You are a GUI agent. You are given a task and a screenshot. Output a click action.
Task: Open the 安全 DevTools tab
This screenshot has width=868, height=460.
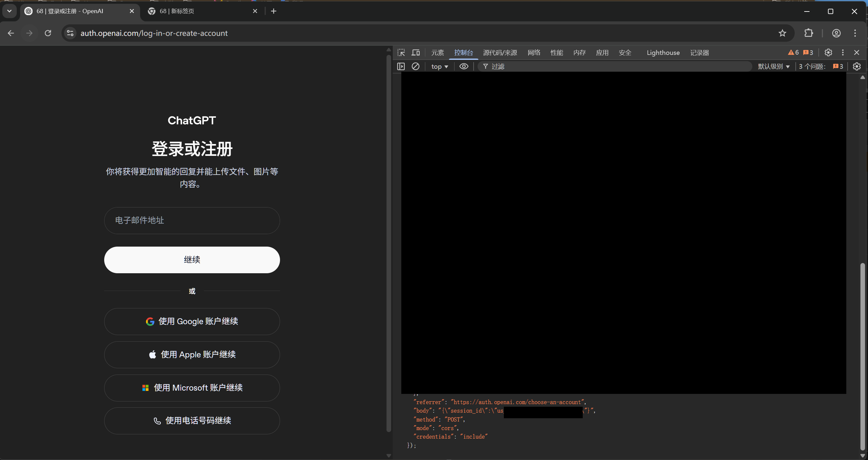coord(625,53)
